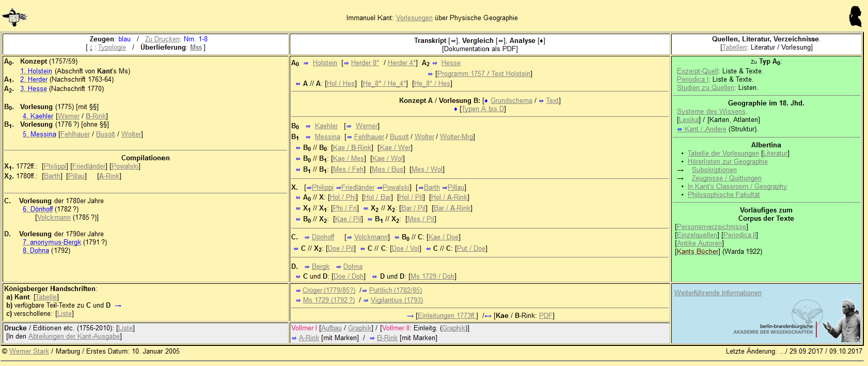Open the 'Exzerpt-Quell' sources link
This screenshot has height=366, width=868.
tap(698, 71)
